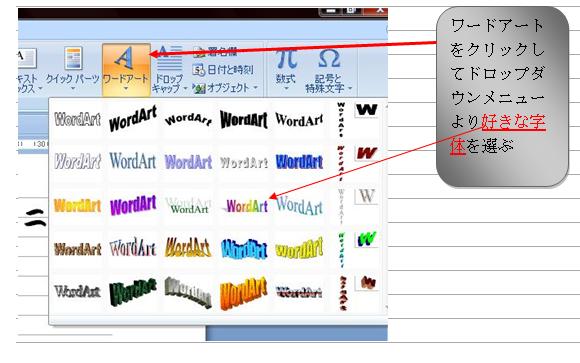
Task: Open the ワードアート gallery button
Action: tap(126, 70)
